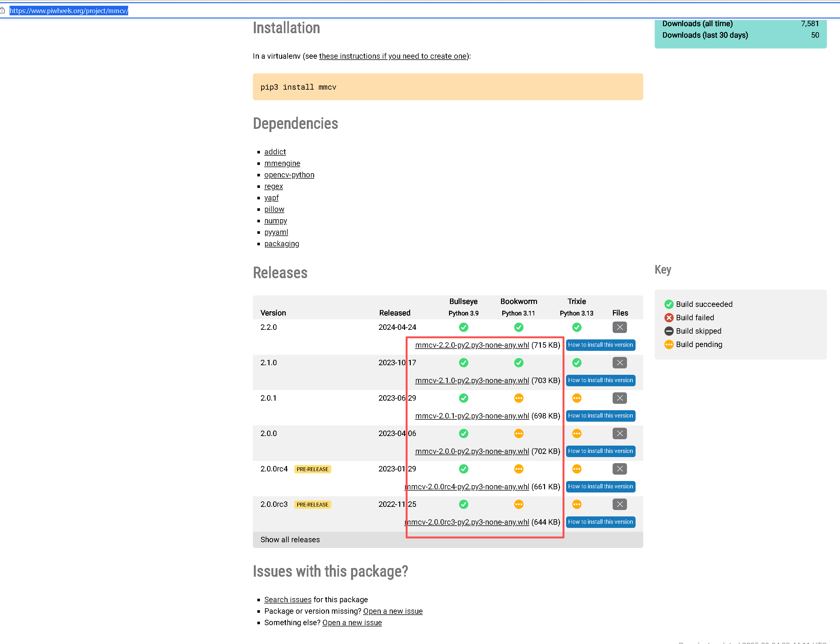Click the Bookworm pending icon for 2.0.0
This screenshot has height=644, width=840.
tap(519, 433)
